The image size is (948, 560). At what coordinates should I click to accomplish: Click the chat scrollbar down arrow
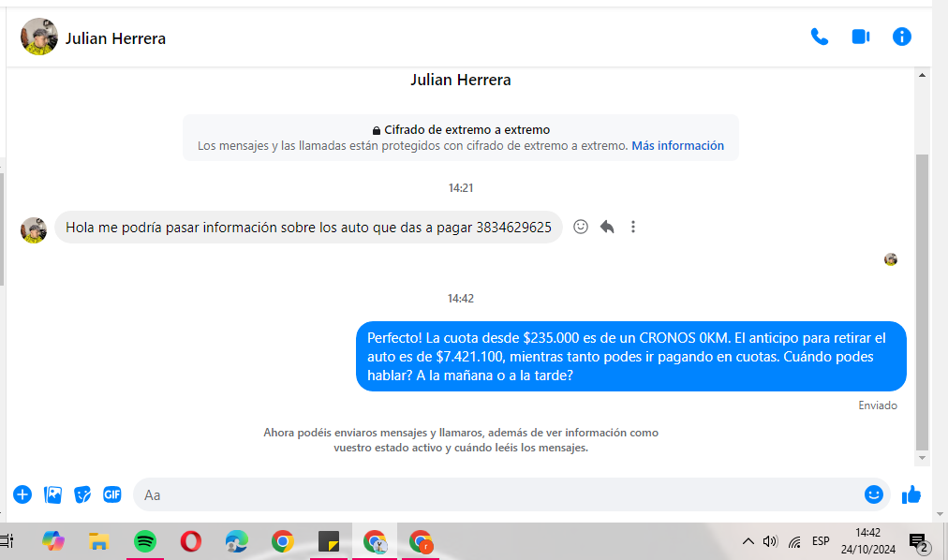tap(922, 458)
